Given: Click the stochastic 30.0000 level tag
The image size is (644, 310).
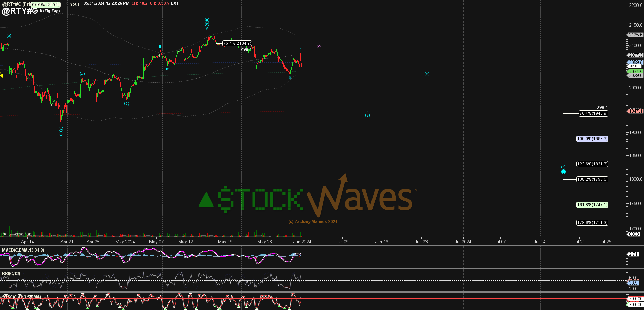Looking at the screenshot, I should [x=636, y=305].
